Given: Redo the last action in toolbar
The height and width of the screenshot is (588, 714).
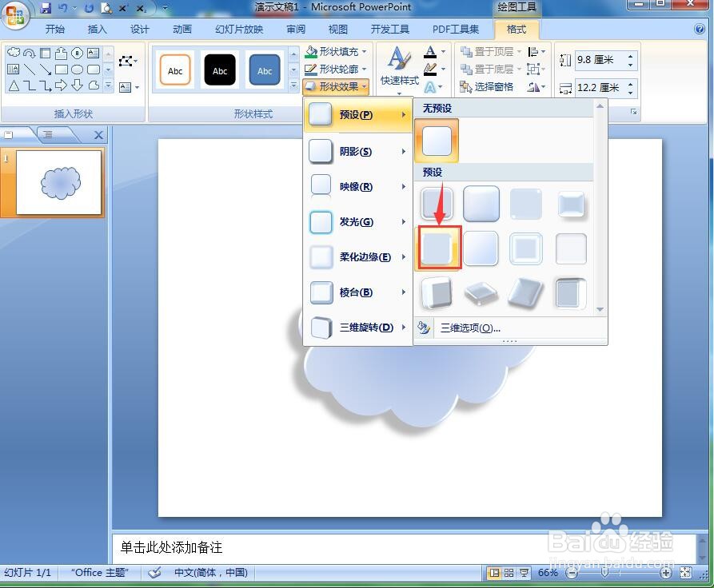Looking at the screenshot, I should tap(89, 8).
